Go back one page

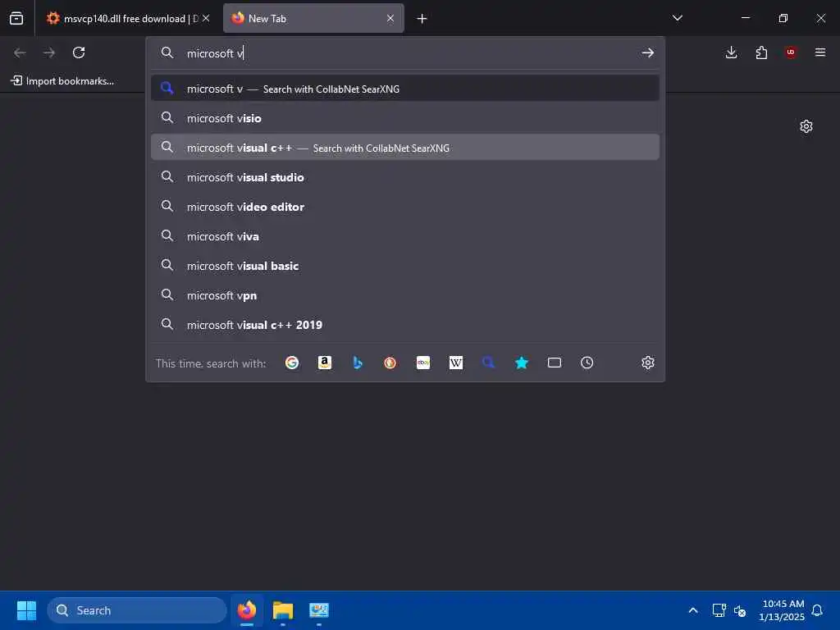pos(20,52)
